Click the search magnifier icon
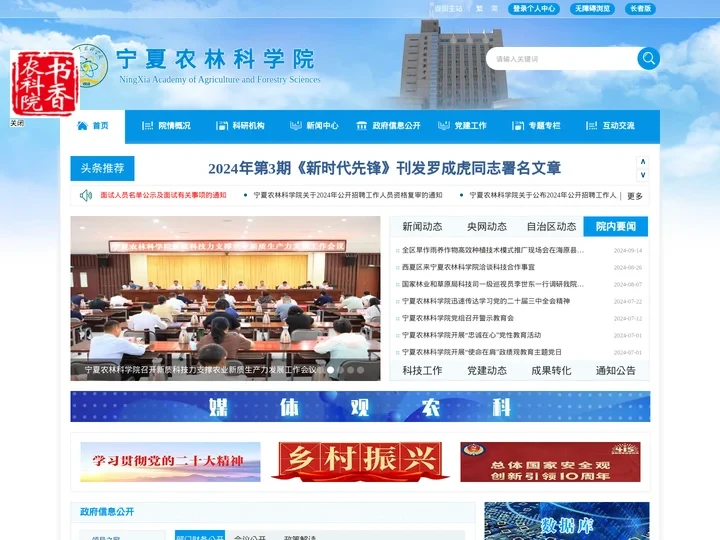Image resolution: width=720 pixels, height=540 pixels. point(648,58)
